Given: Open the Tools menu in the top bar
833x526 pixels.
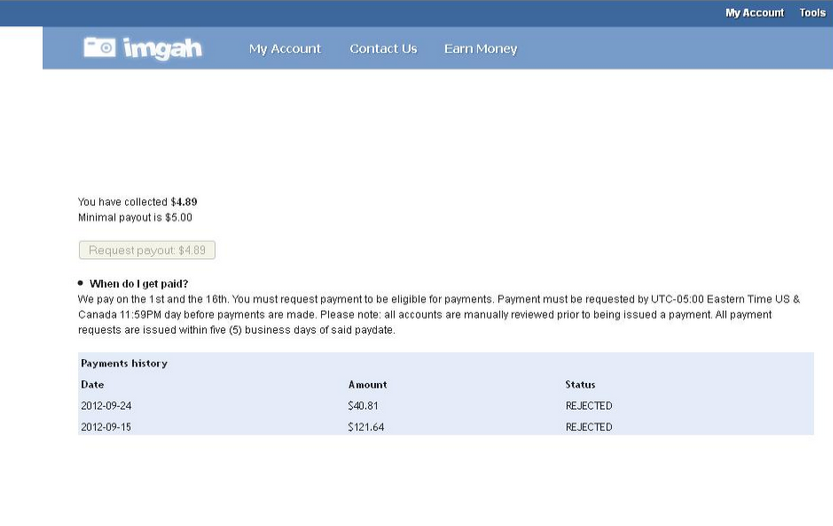Looking at the screenshot, I should [x=812, y=13].
